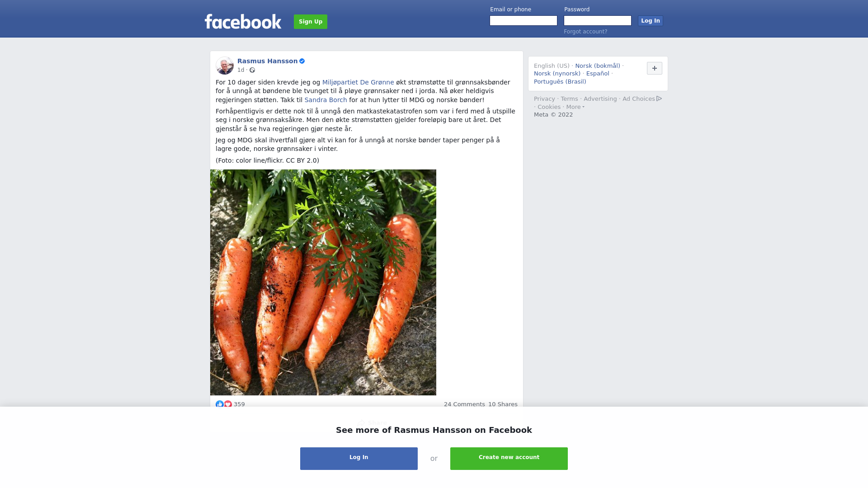Click Create new account button
This screenshot has width=868, height=488.
point(509,459)
